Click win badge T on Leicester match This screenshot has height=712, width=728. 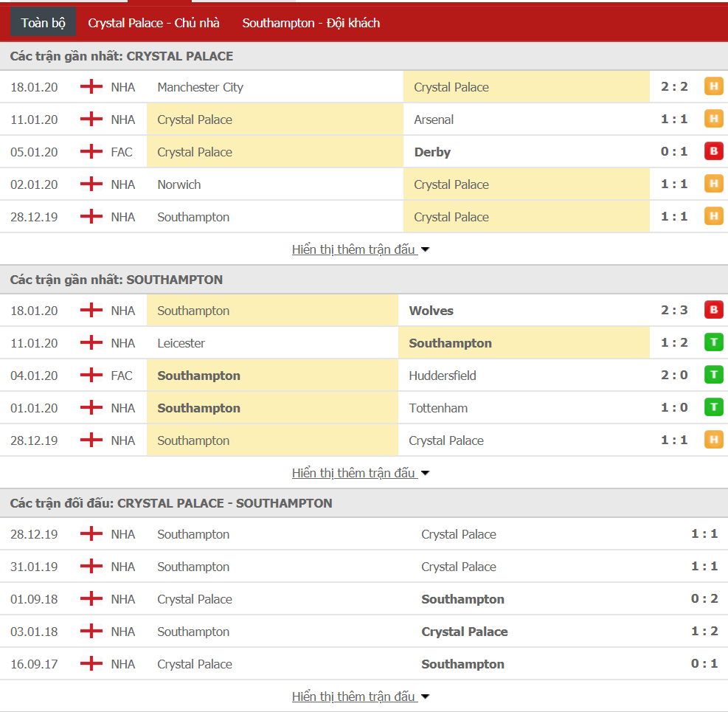click(x=713, y=342)
